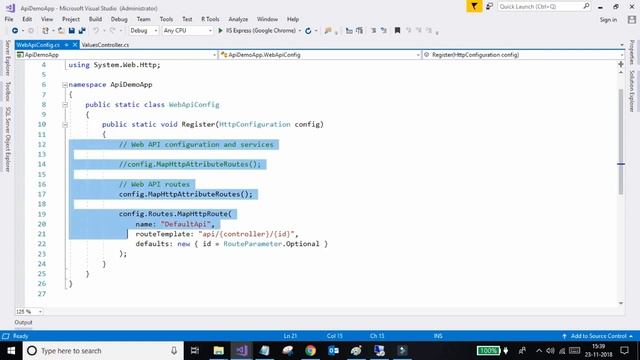The height and width of the screenshot is (360, 640).
Task: Click the INS indicator in status bar
Action: point(438,336)
